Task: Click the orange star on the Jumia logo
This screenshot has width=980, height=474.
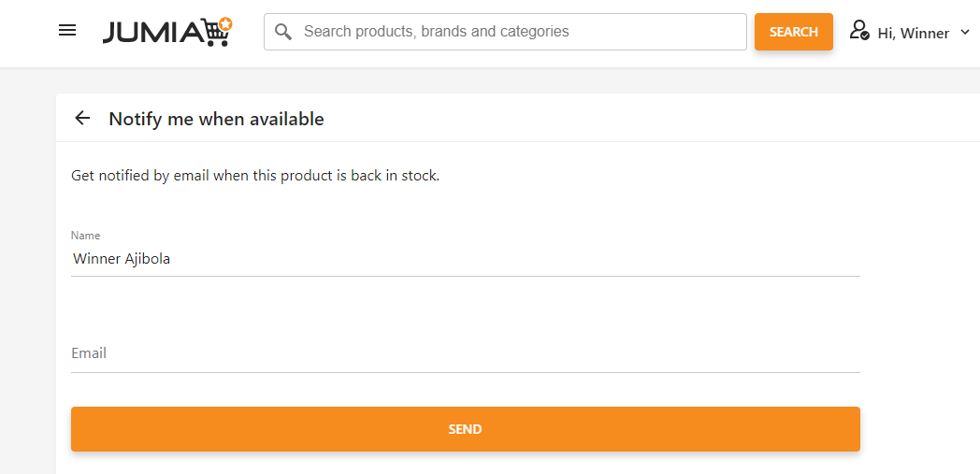Action: (225, 22)
